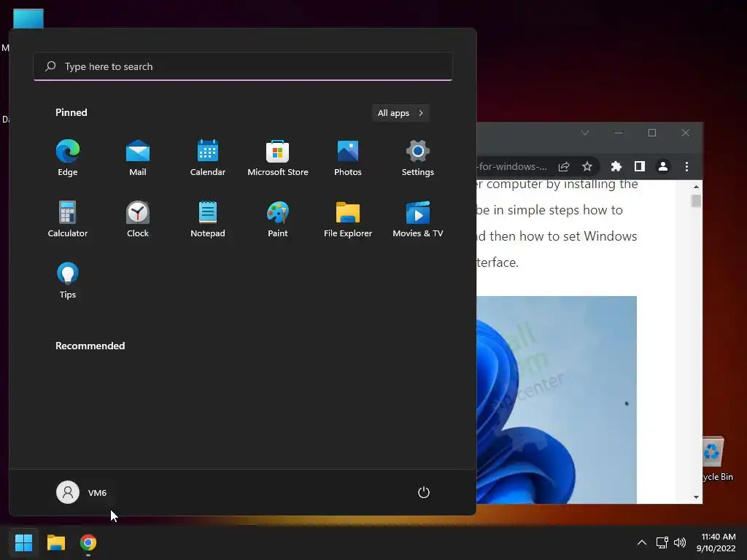
Task: Launch the Clock app
Action: tap(138, 219)
